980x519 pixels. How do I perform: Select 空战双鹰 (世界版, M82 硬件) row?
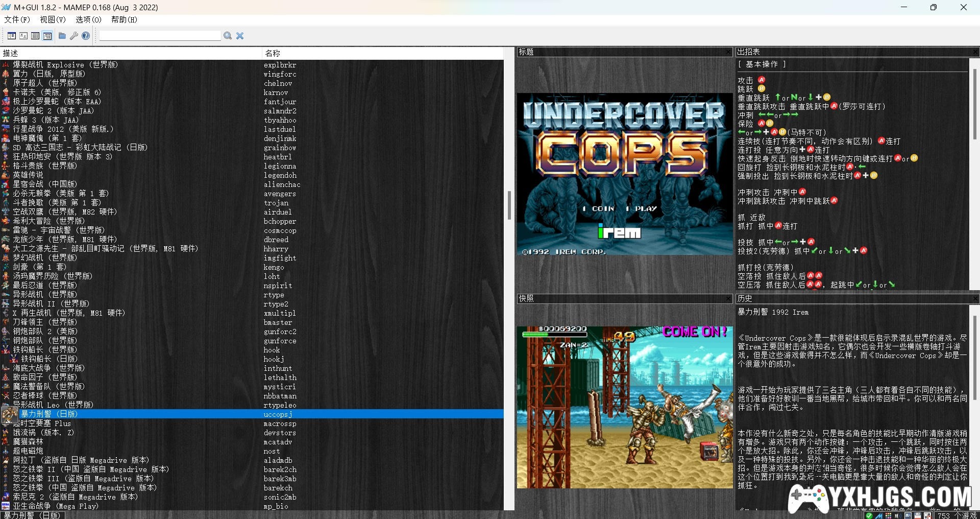[x=252, y=212]
